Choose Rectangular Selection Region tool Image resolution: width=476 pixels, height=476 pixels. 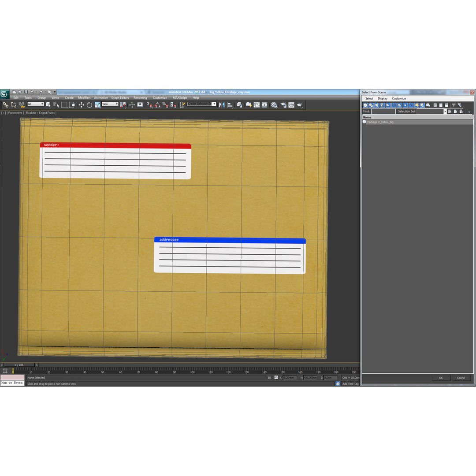pyautogui.click(x=64, y=105)
